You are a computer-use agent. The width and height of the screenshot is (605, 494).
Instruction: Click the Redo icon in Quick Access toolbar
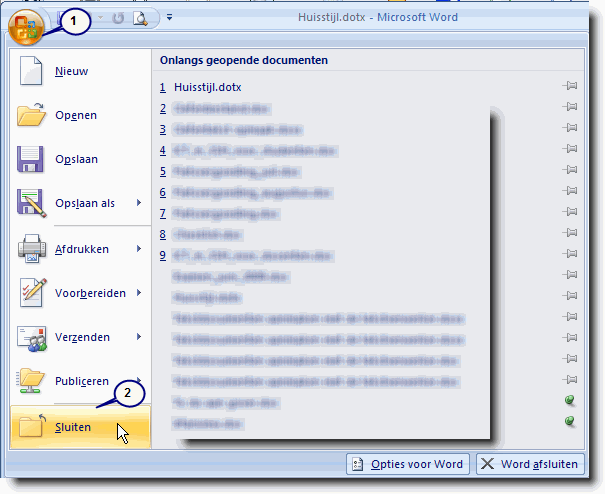pos(118,18)
